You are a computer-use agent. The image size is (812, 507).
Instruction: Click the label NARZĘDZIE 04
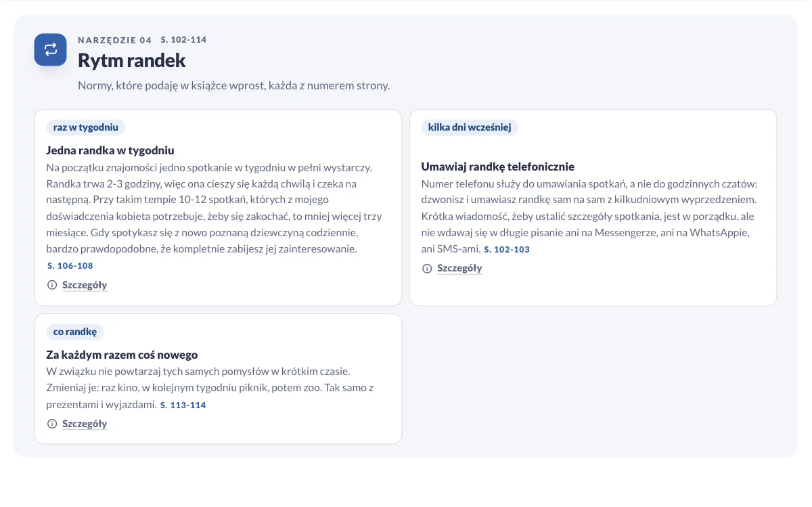(115, 40)
